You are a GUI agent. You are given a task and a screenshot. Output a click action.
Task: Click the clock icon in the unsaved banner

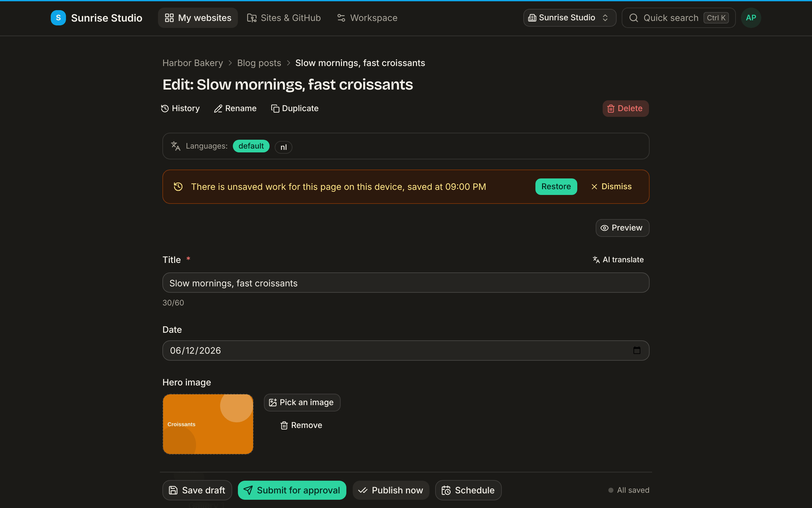pos(178,186)
